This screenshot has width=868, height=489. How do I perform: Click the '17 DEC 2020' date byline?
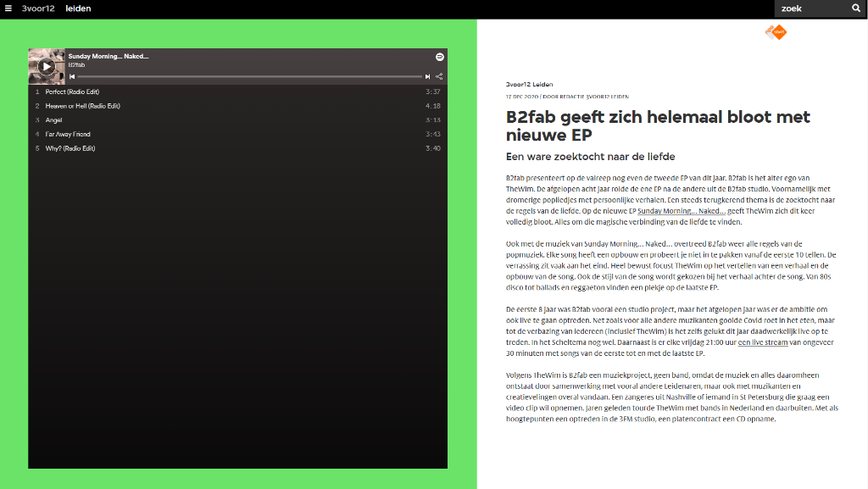pyautogui.click(x=522, y=97)
